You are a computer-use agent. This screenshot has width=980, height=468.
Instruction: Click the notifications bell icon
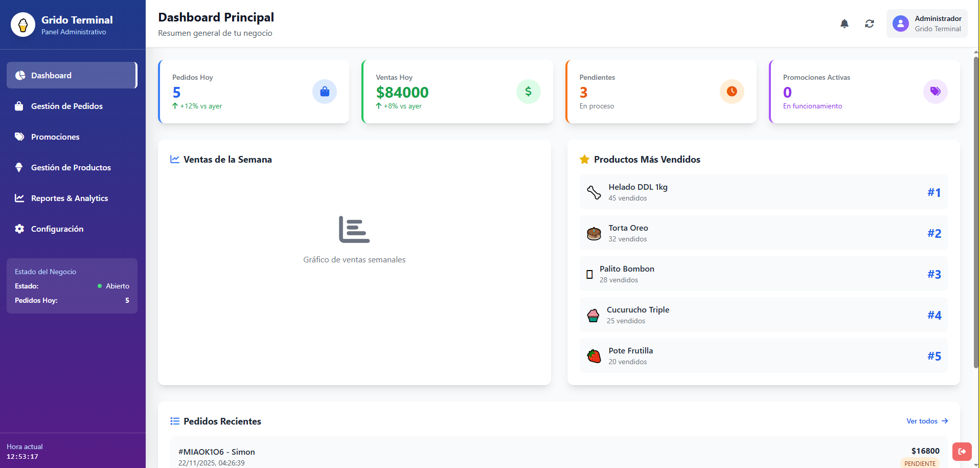[x=844, y=24]
